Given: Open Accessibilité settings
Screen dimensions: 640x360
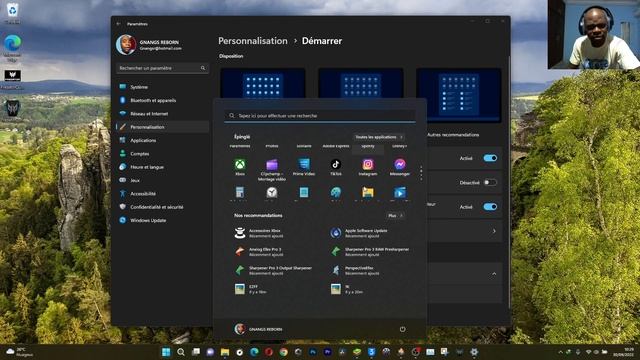Looking at the screenshot, I should tap(163, 194).
